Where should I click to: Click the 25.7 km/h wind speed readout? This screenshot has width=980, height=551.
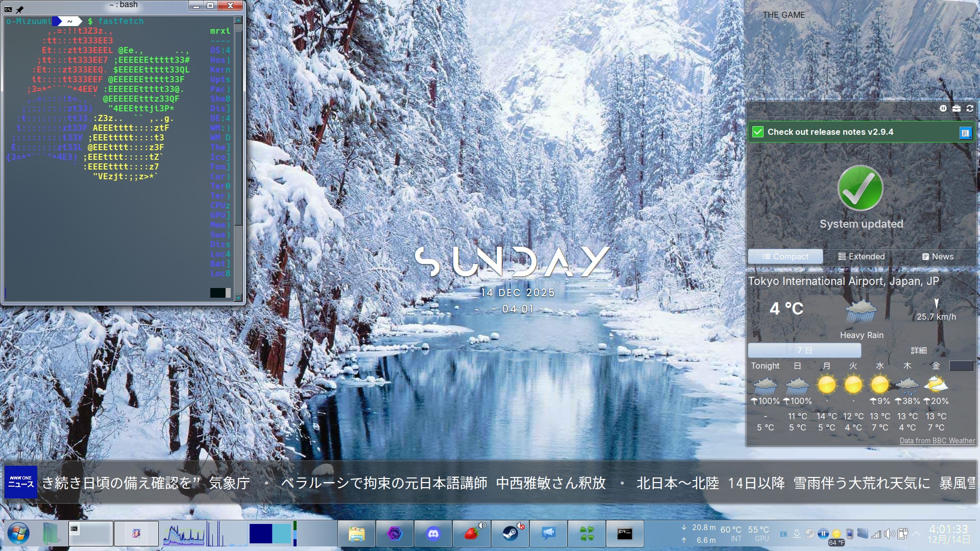tap(936, 317)
